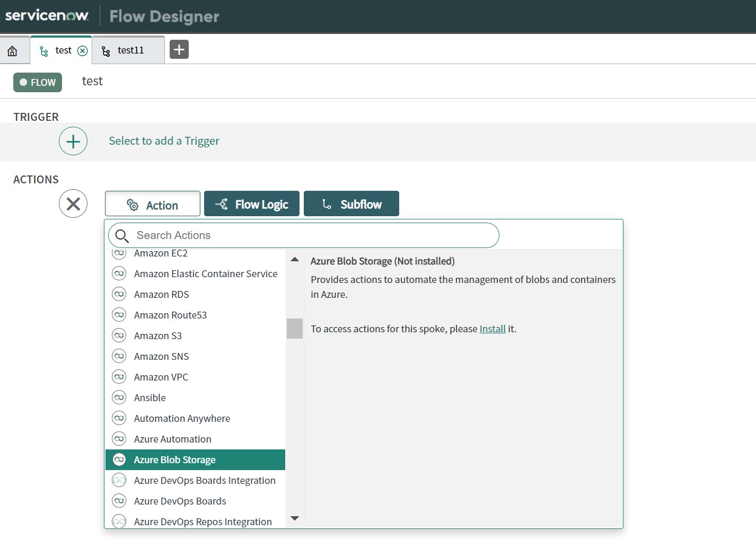This screenshot has width=756, height=557.
Task: Click icon beside Amazon SNS
Action: pyautogui.click(x=119, y=356)
